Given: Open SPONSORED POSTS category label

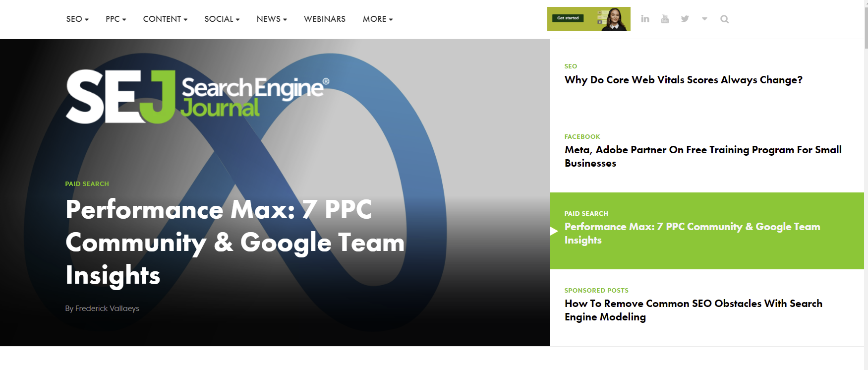Looking at the screenshot, I should tap(596, 290).
